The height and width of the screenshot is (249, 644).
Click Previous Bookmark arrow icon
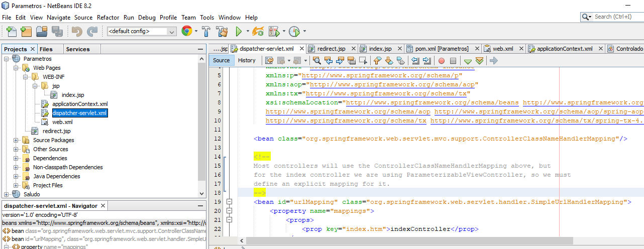point(378,61)
